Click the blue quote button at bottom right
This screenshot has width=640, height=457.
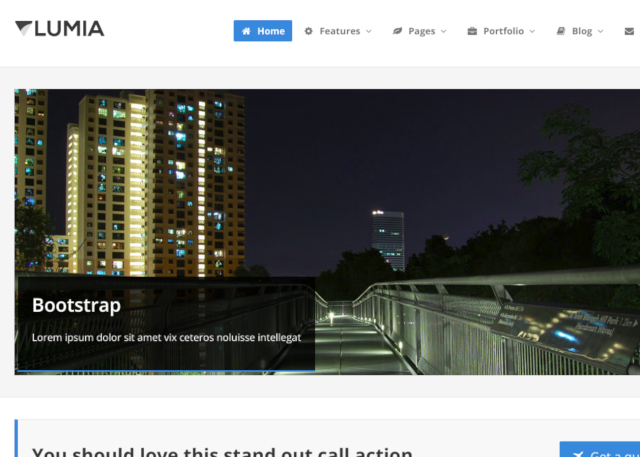(x=600, y=449)
